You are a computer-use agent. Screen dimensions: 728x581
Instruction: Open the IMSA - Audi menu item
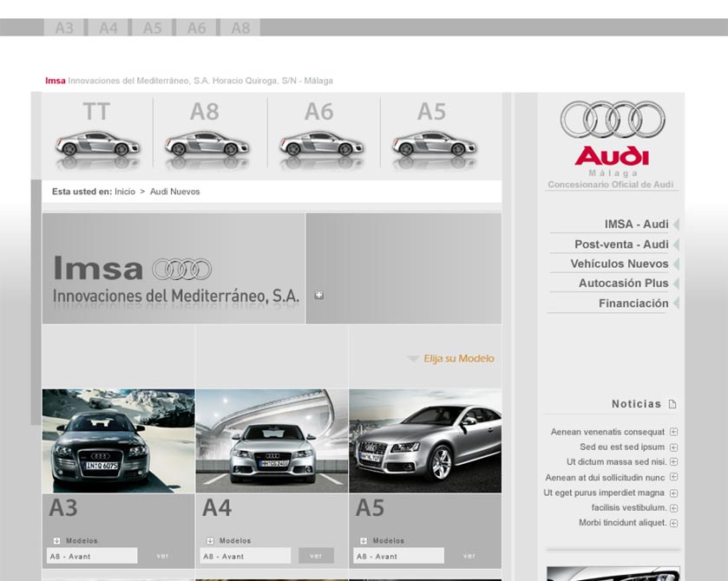tap(636, 224)
